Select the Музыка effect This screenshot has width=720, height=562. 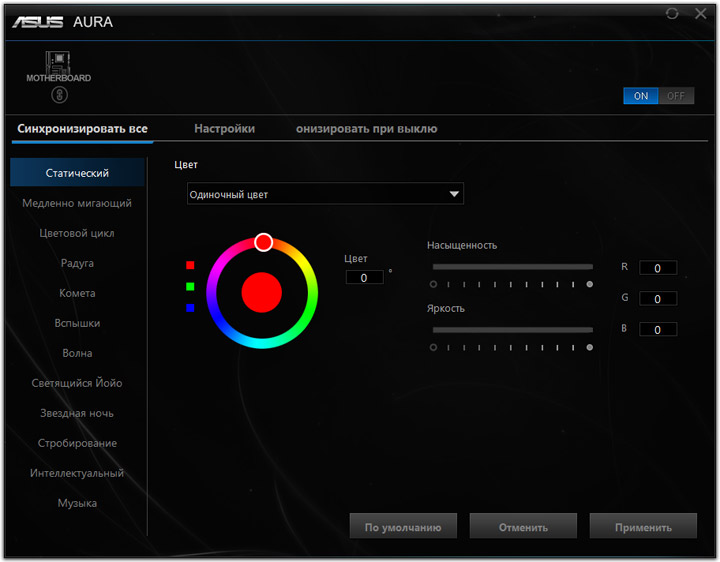pos(77,503)
